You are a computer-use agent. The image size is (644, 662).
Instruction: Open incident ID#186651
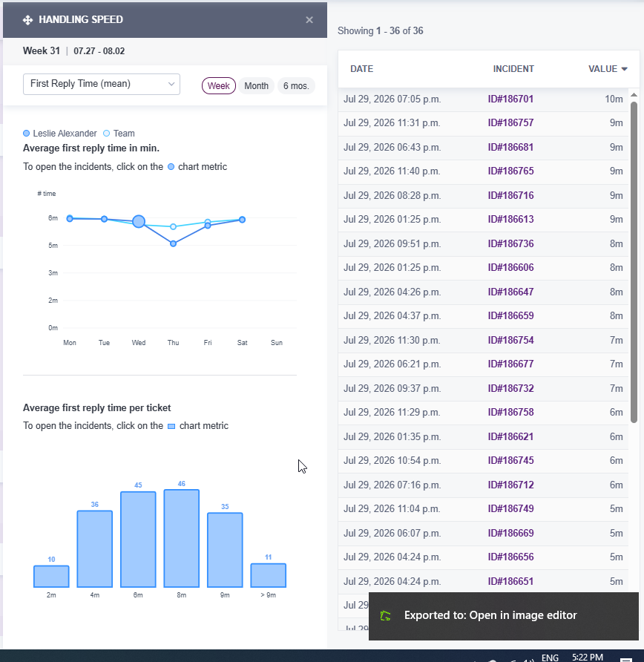click(x=510, y=581)
